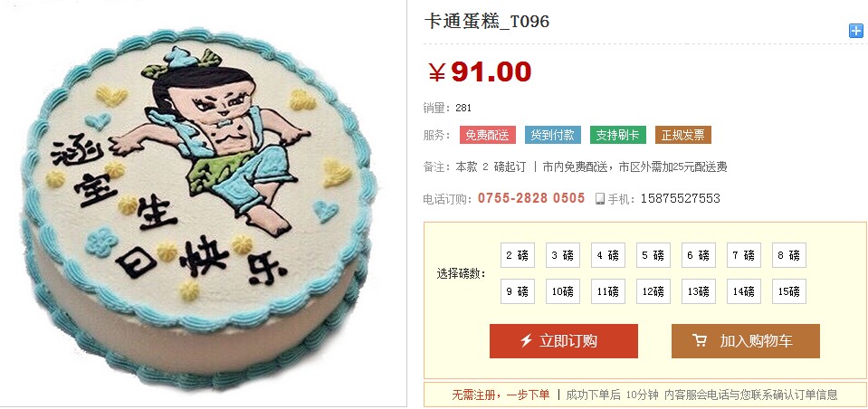868x409 pixels.
Task: Click the lightning icon on 立即订购
Action: click(x=526, y=340)
